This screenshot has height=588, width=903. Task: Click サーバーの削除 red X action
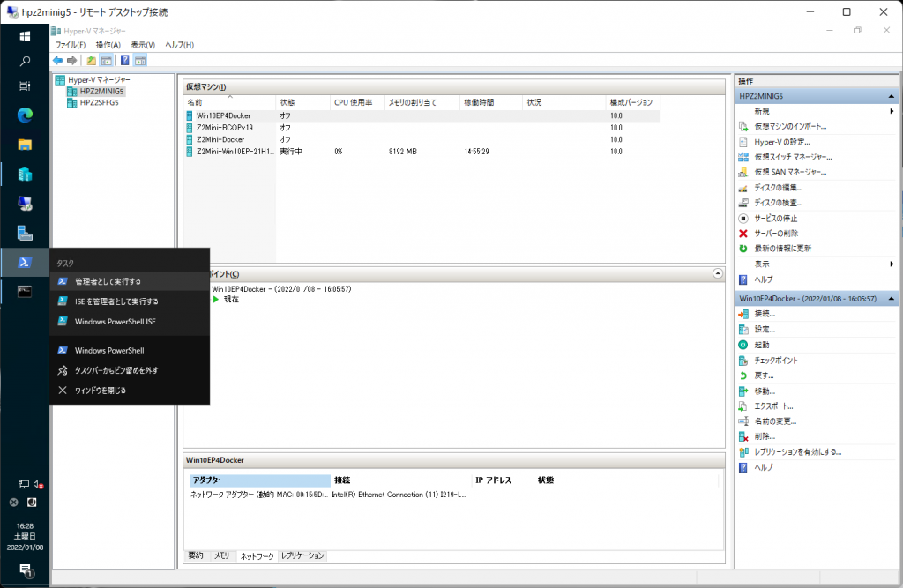tap(776, 234)
